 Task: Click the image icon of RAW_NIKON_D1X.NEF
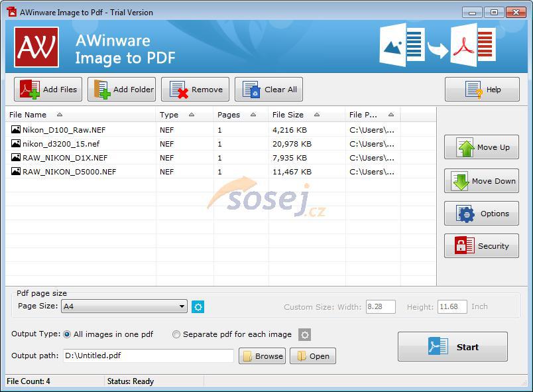click(16, 157)
